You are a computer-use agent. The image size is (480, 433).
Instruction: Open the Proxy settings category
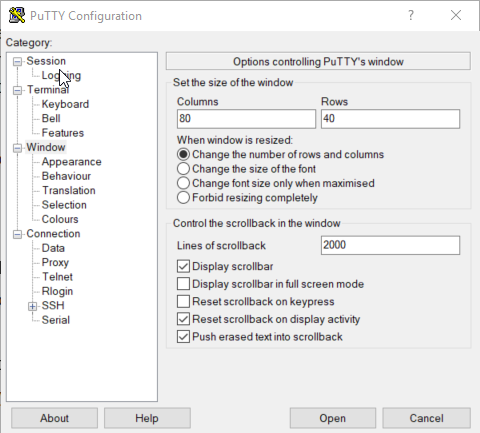pyautogui.click(x=55, y=263)
